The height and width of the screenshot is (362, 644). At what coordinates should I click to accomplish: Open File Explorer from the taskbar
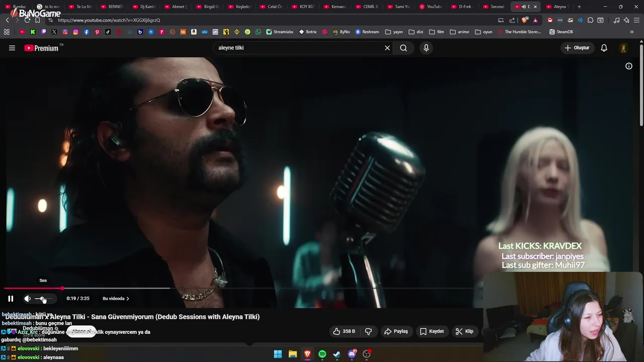(x=293, y=354)
